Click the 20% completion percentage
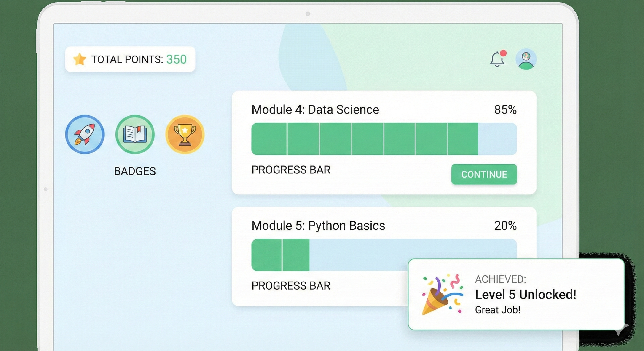 pyautogui.click(x=505, y=226)
